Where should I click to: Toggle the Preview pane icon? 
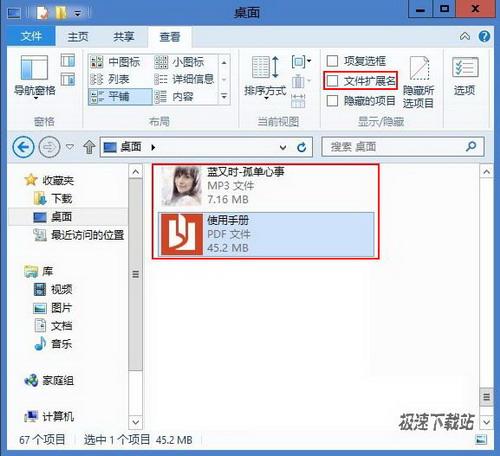(x=68, y=61)
